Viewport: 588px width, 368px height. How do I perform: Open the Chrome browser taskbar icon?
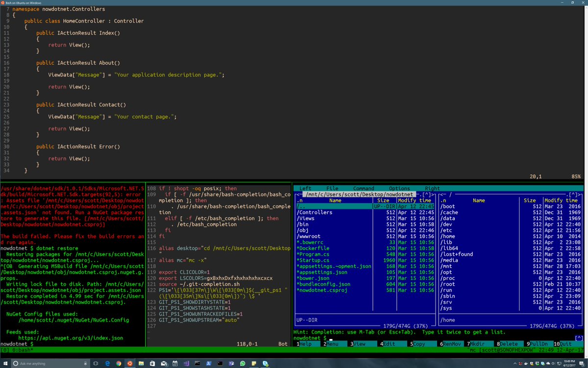point(119,363)
